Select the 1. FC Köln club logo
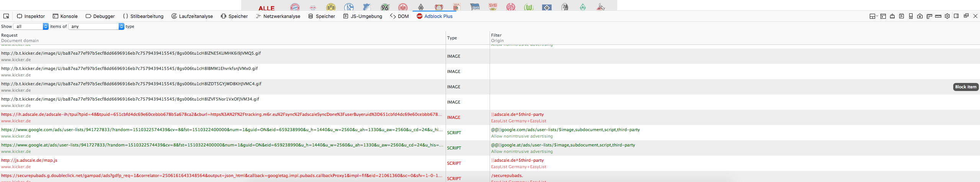This screenshot has width=980, height=182. click(601, 7)
